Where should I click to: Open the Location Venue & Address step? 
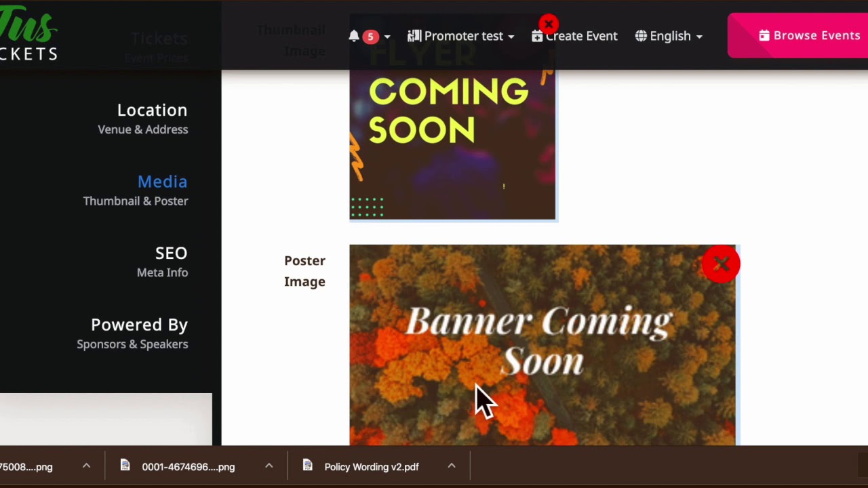pos(143,119)
